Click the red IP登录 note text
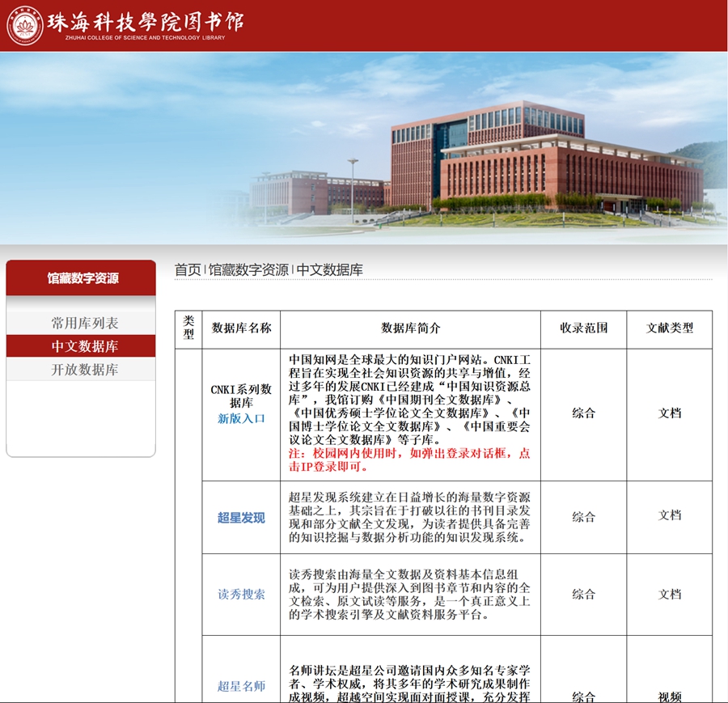This screenshot has width=728, height=703. pos(409,460)
